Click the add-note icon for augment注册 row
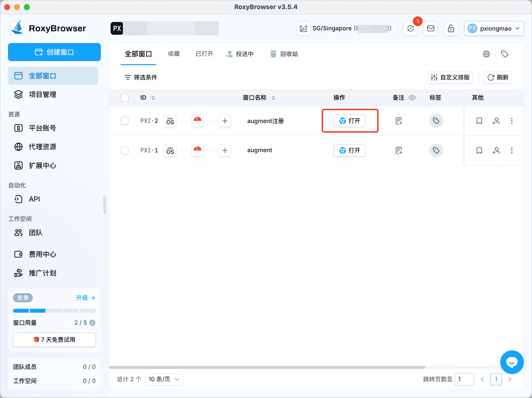532x398 pixels. point(399,121)
